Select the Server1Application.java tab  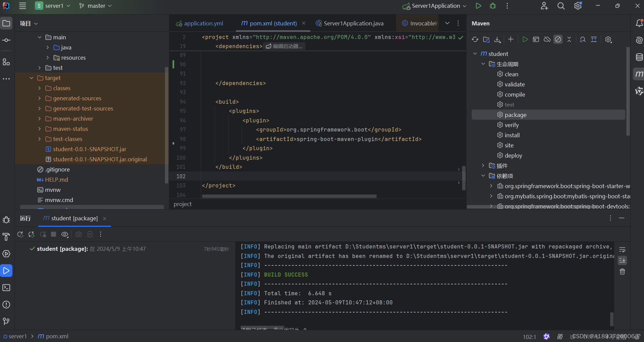353,23
